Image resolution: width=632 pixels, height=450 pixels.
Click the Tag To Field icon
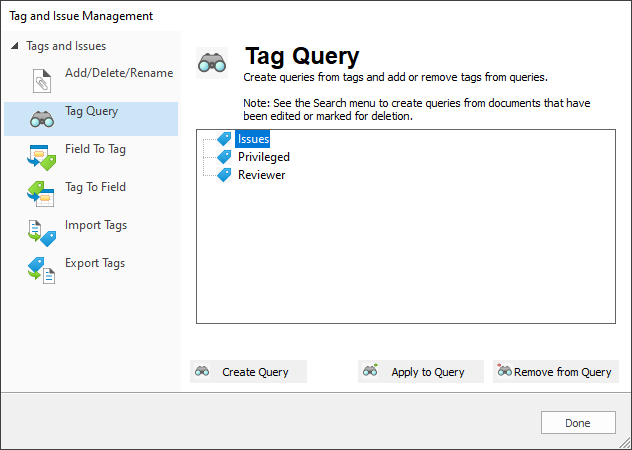[41, 194]
